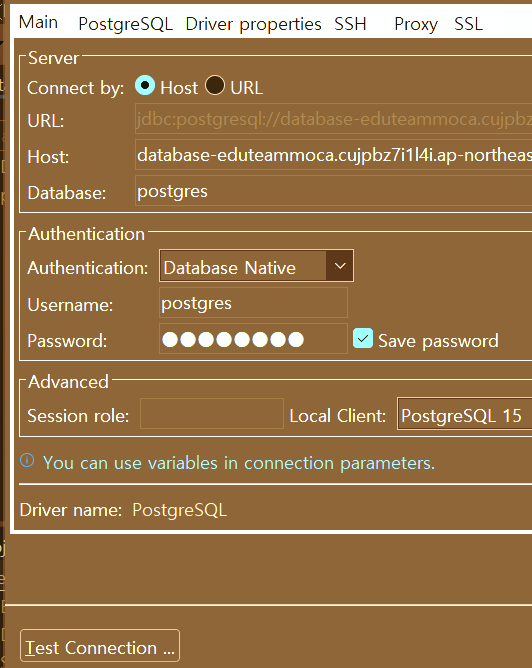Click the Username field

click(x=253, y=303)
